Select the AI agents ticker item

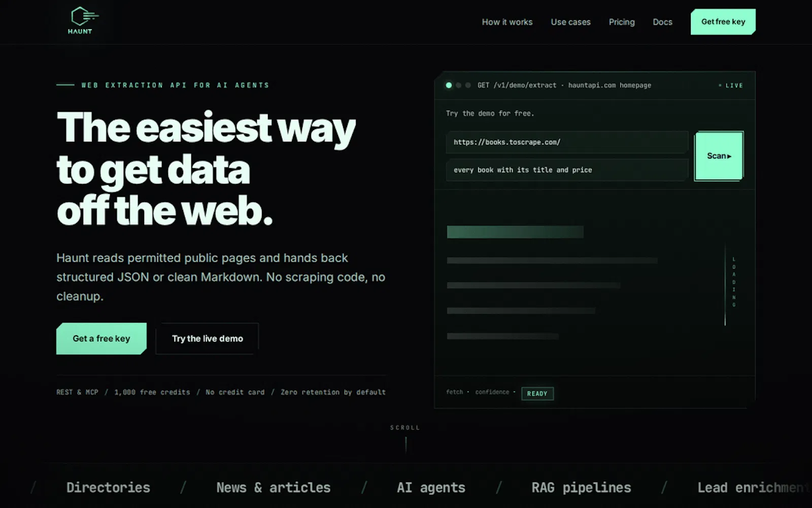pos(431,488)
